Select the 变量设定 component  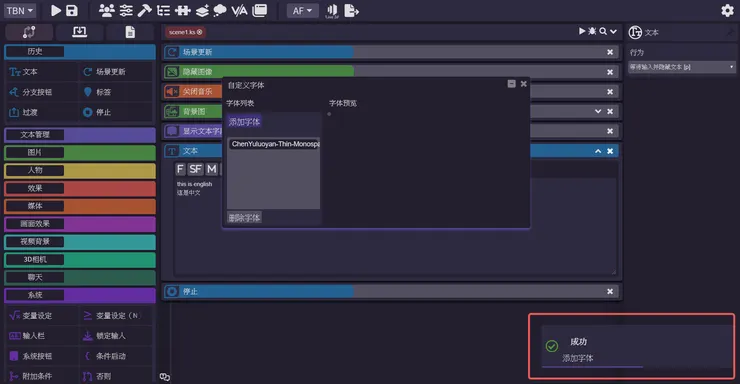click(42, 316)
